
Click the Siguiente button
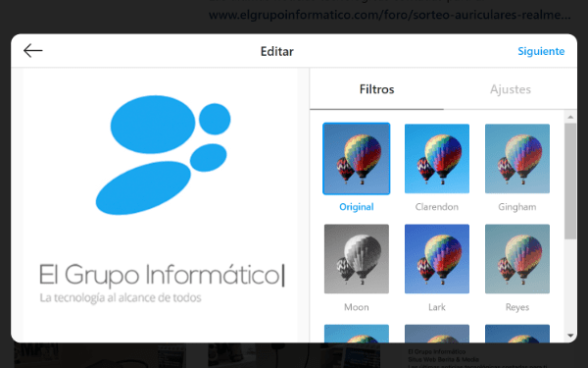click(541, 51)
